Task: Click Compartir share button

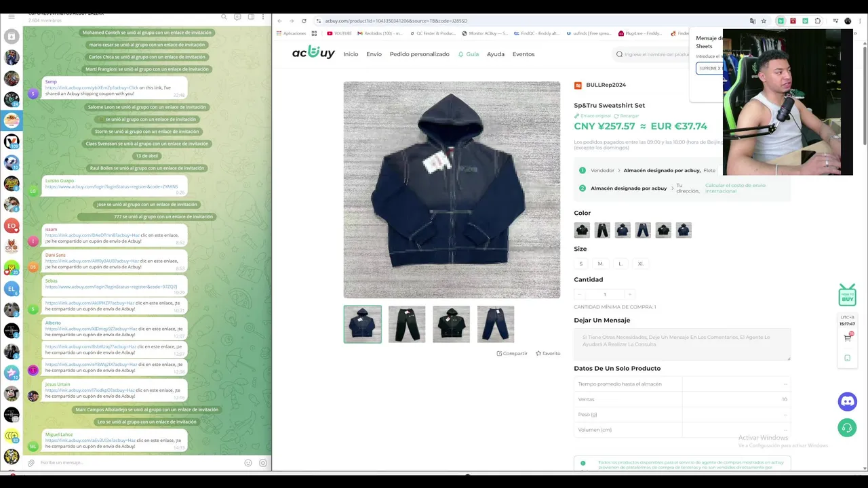Action: point(512,353)
